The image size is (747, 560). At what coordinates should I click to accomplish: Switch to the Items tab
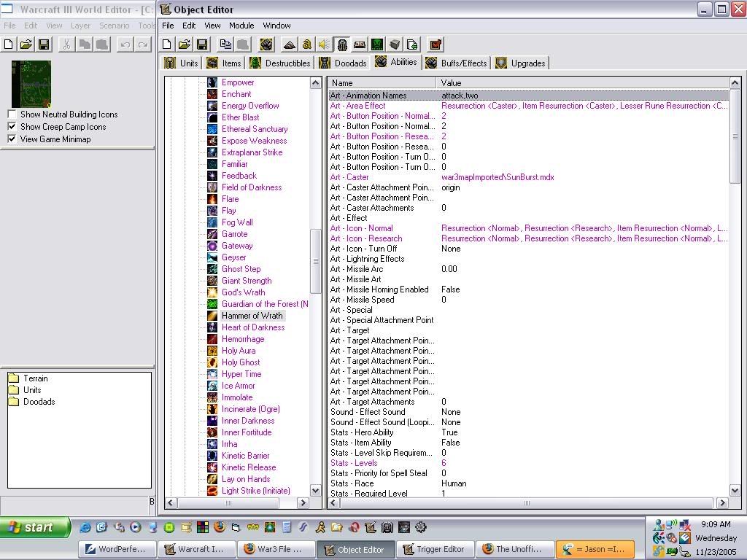[225, 63]
